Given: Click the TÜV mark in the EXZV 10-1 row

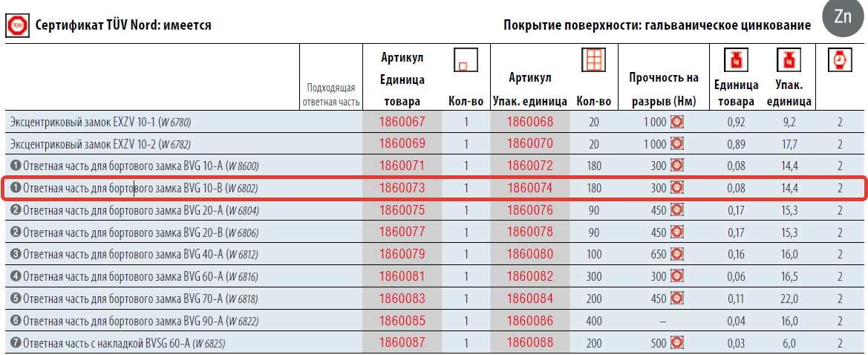Looking at the screenshot, I should (x=677, y=122).
